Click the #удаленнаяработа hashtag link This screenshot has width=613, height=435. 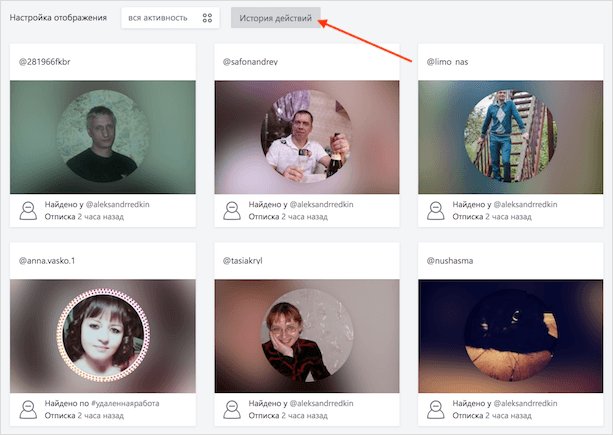point(125,403)
